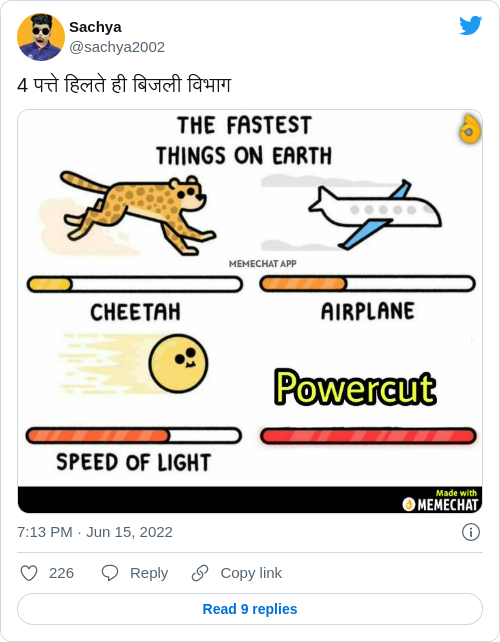
Task: Click the reply speech bubble icon
Action: (x=110, y=573)
